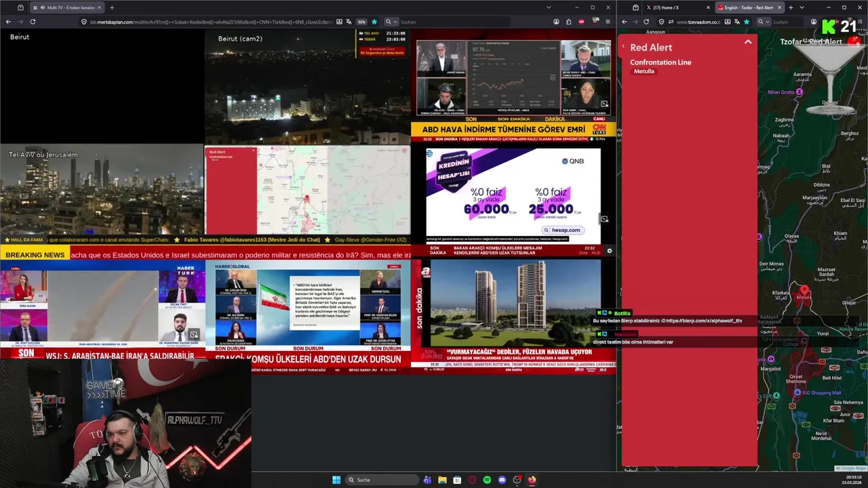The height and width of the screenshot is (488, 868).
Task: Open account icon in Multi TV toolbar
Action: (556, 22)
